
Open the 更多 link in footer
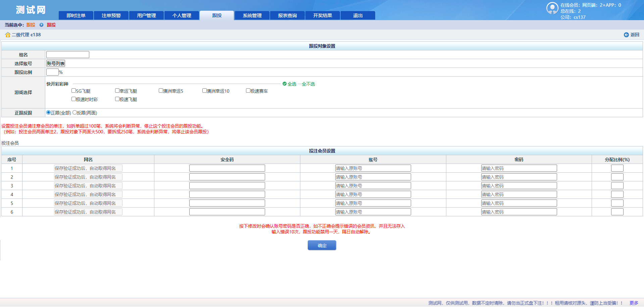coord(634,303)
